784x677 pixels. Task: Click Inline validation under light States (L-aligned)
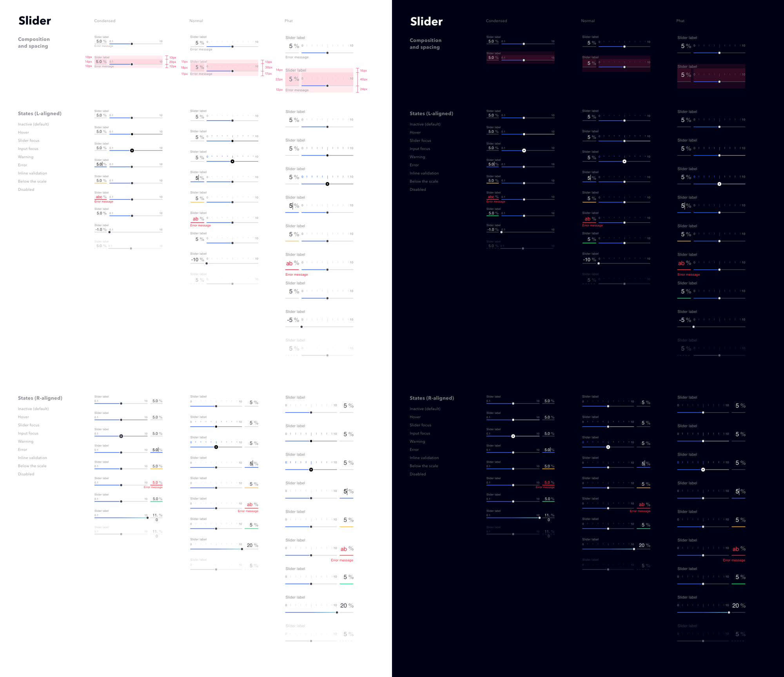(x=32, y=173)
